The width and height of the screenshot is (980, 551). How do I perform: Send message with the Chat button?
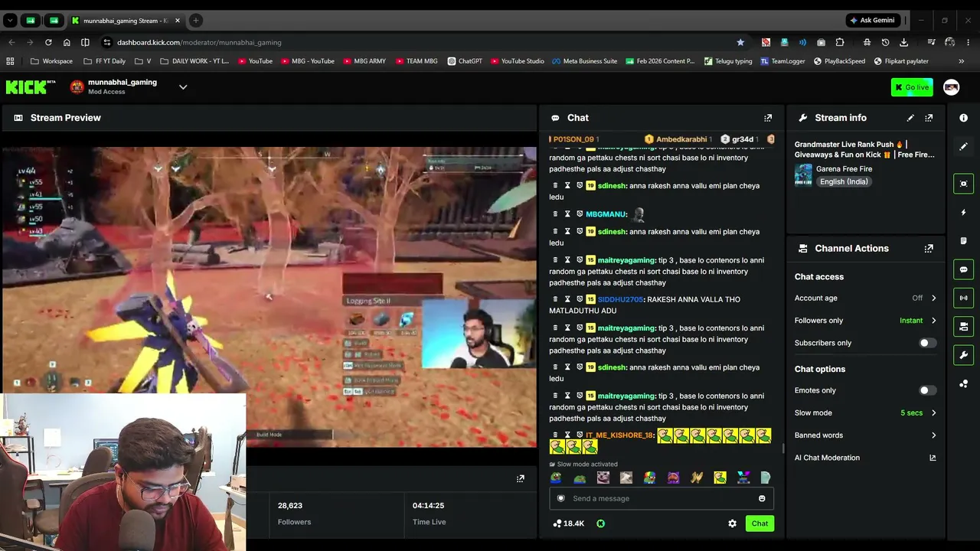(x=759, y=523)
